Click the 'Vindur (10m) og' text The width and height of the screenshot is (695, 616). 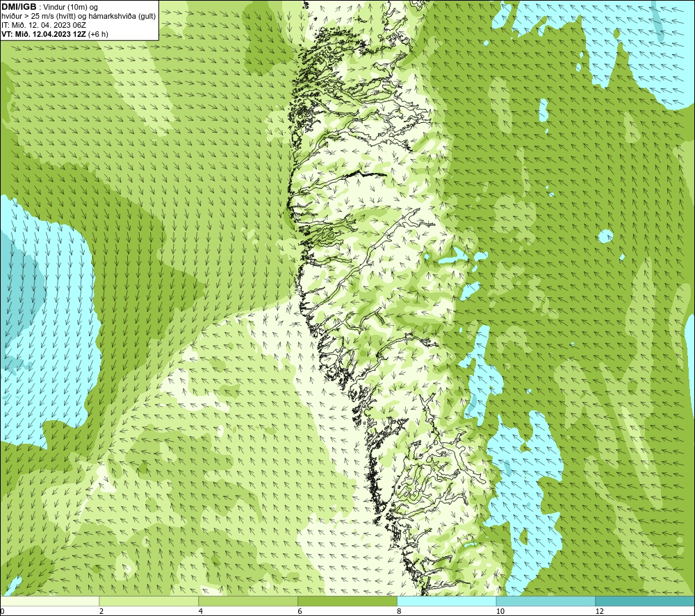72,8
